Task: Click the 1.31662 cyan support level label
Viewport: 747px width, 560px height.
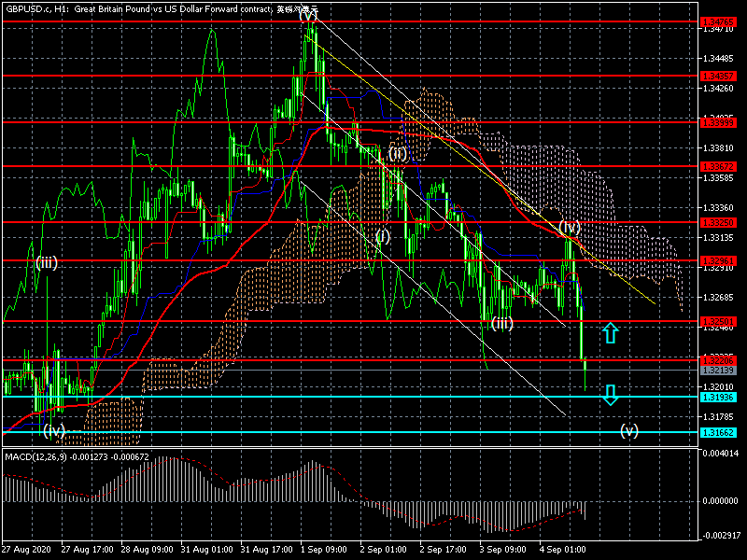Action: tap(717, 432)
